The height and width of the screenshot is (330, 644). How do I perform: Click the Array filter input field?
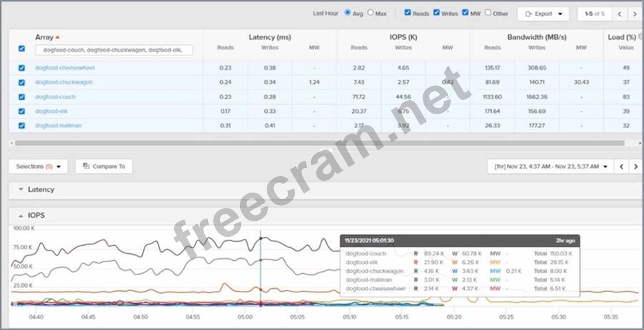(114, 50)
